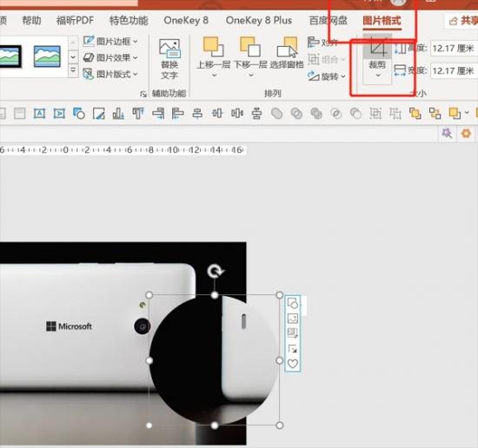Click the text box [A] toolbar icon
The image size is (478, 448).
click(39, 114)
